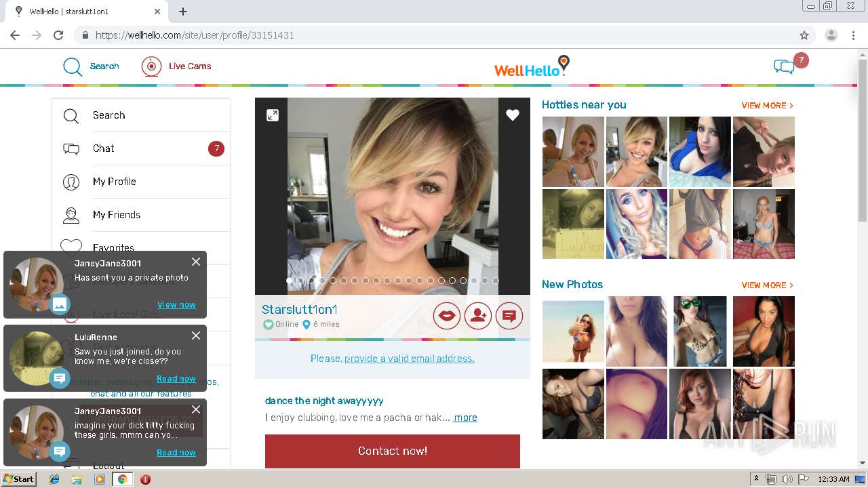Add Starslutt1on1 as a friend

(478, 316)
